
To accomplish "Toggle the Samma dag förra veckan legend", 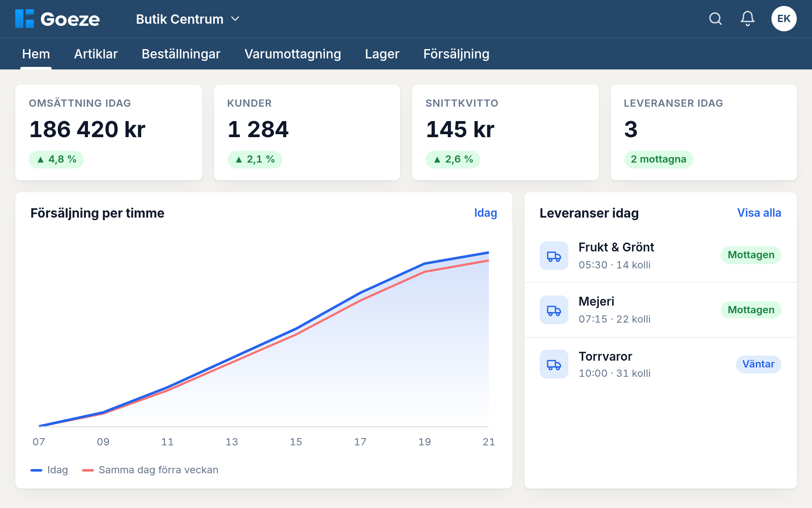I will (150, 470).
